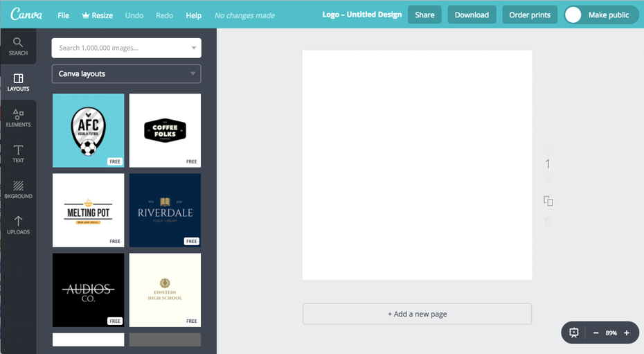Viewport: 644px width, 354px height.
Task: Zoom in with the plus button
Action: click(627, 333)
